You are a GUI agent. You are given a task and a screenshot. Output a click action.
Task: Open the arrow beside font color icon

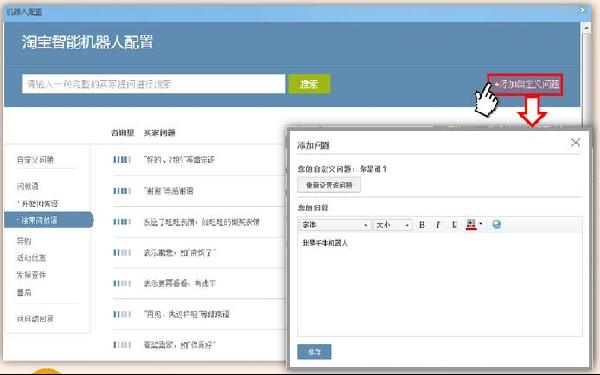pos(481,224)
